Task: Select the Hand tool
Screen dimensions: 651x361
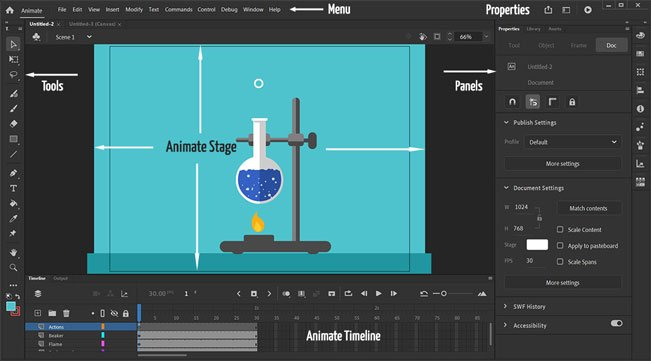Action: click(x=13, y=252)
